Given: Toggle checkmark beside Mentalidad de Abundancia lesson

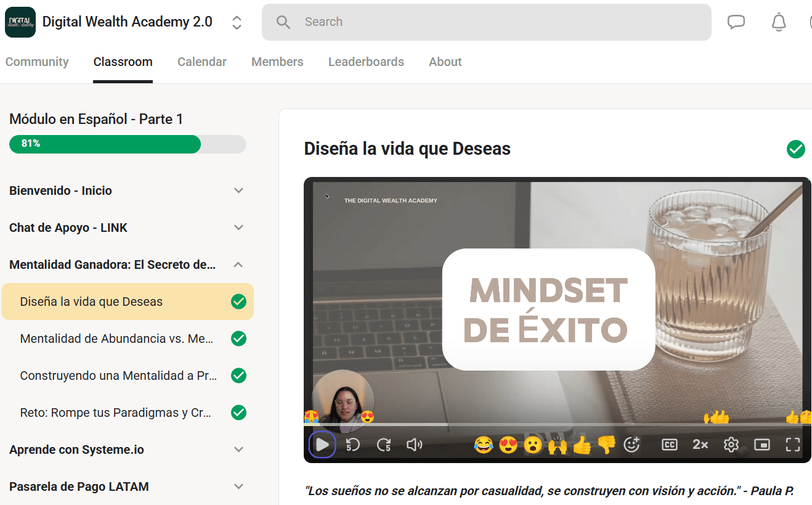Looking at the screenshot, I should point(238,339).
